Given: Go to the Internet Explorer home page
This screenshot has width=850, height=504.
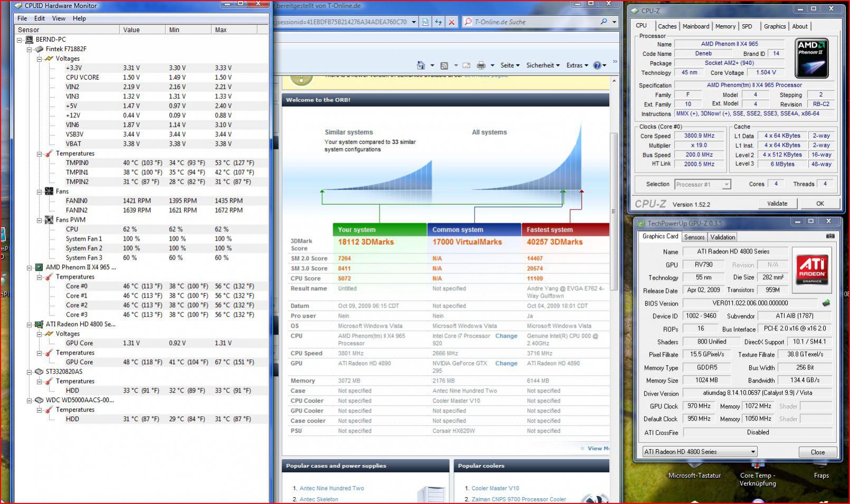Looking at the screenshot, I should [x=421, y=65].
